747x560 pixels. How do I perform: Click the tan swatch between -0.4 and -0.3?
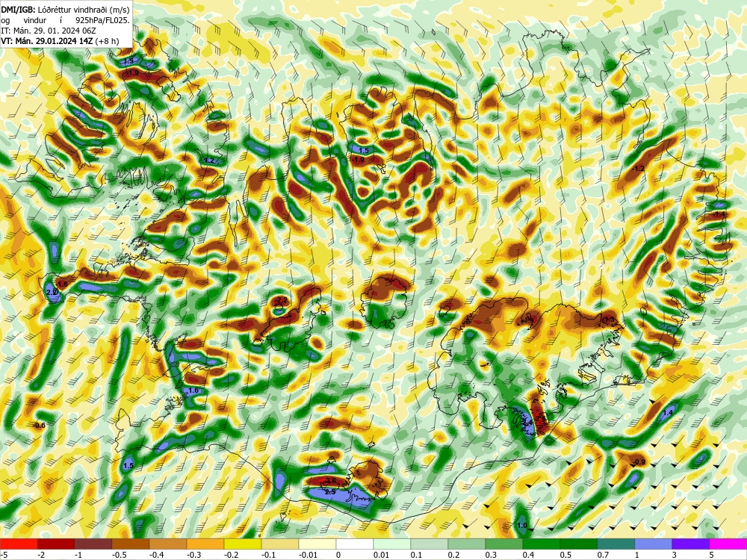[168, 544]
